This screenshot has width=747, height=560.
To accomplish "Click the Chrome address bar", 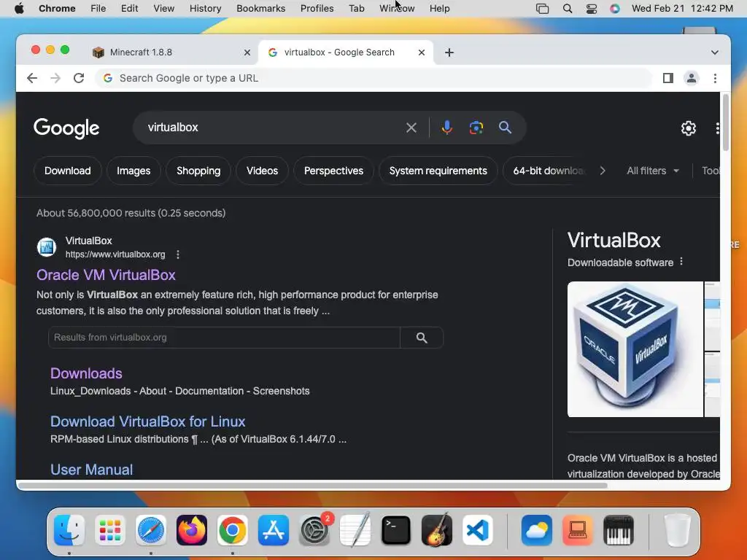I will tap(374, 78).
